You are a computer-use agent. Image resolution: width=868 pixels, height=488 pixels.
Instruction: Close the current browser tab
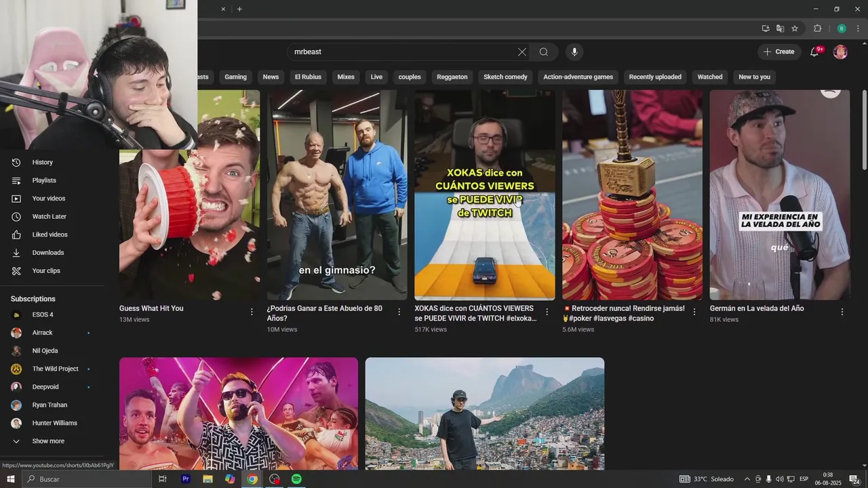pos(223,9)
